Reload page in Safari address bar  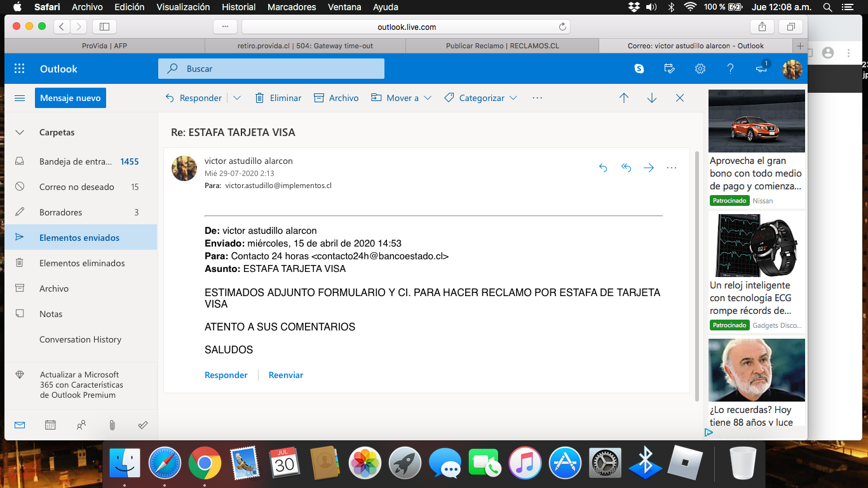(562, 27)
